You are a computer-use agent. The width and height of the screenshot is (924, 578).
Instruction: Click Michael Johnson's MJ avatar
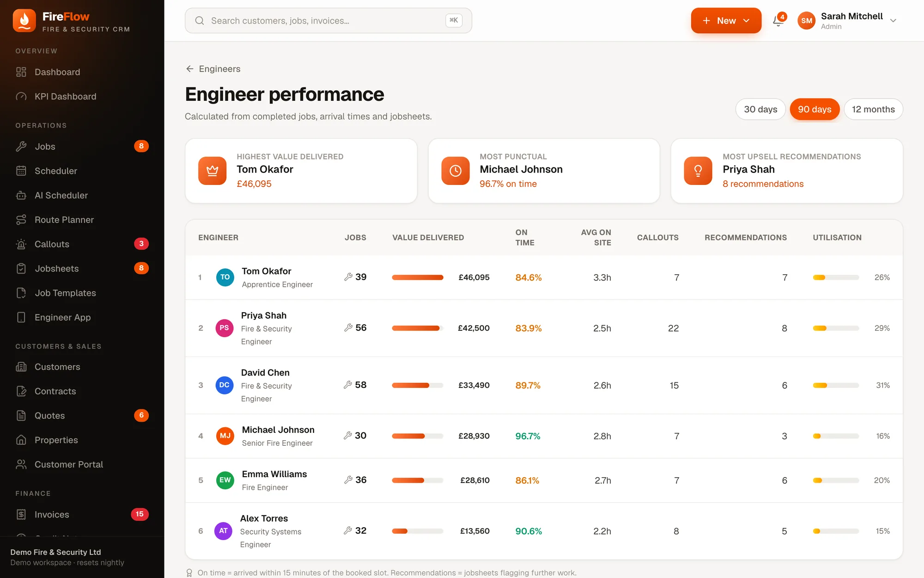[225, 436]
